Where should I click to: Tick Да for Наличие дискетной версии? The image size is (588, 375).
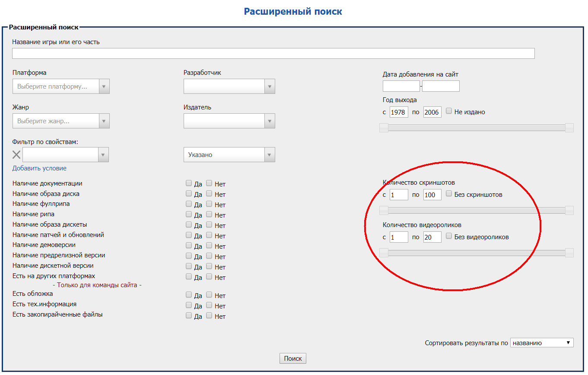coord(189,266)
